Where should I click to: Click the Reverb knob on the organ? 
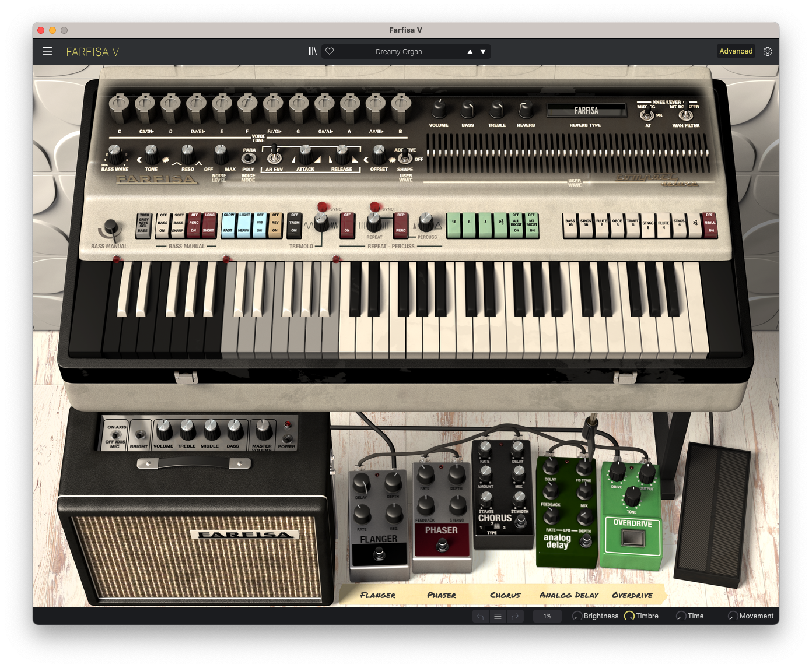click(526, 109)
